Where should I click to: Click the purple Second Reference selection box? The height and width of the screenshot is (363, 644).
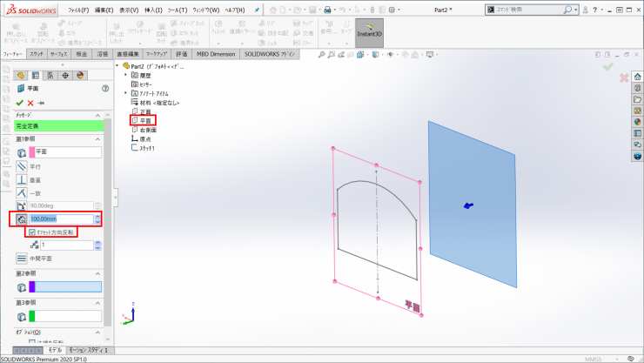64,286
